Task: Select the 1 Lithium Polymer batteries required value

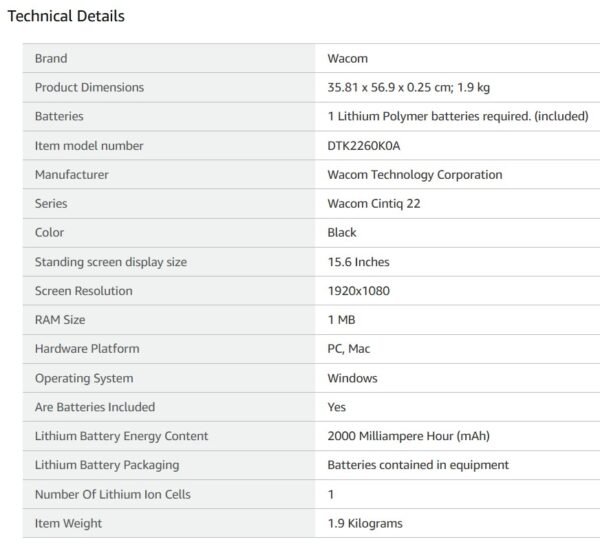Action: pyautogui.click(x=458, y=116)
